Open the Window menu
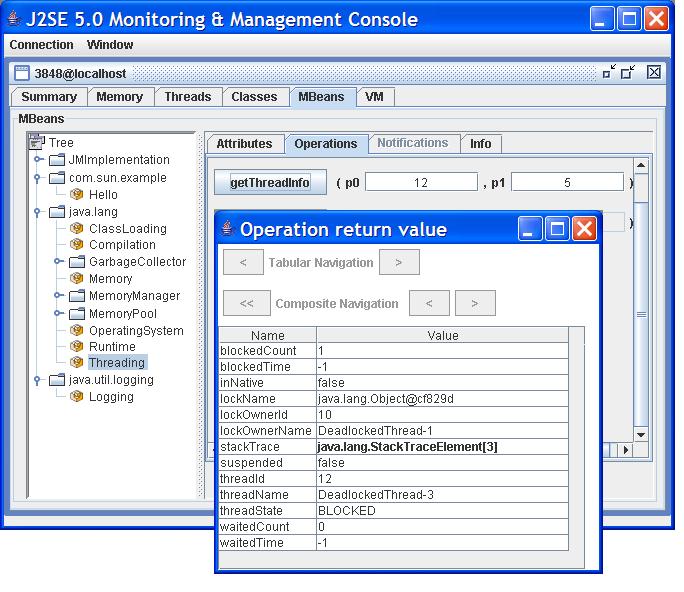 click(110, 44)
